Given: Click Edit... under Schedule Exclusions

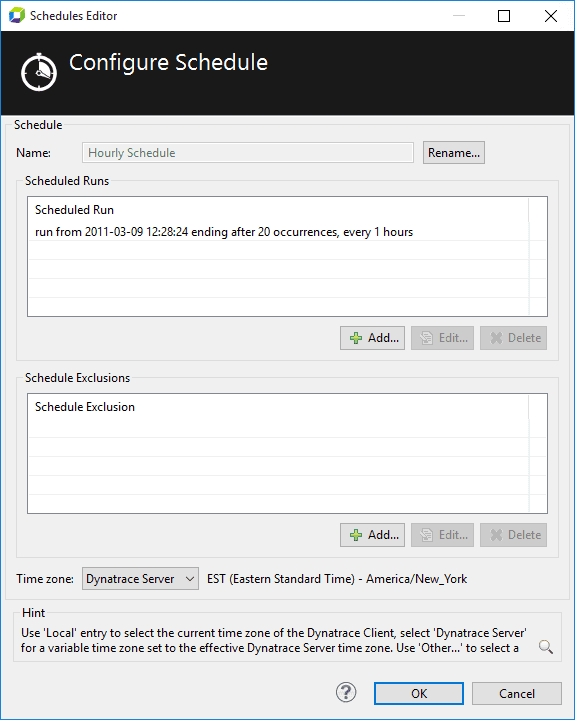Looking at the screenshot, I should (x=442, y=535).
